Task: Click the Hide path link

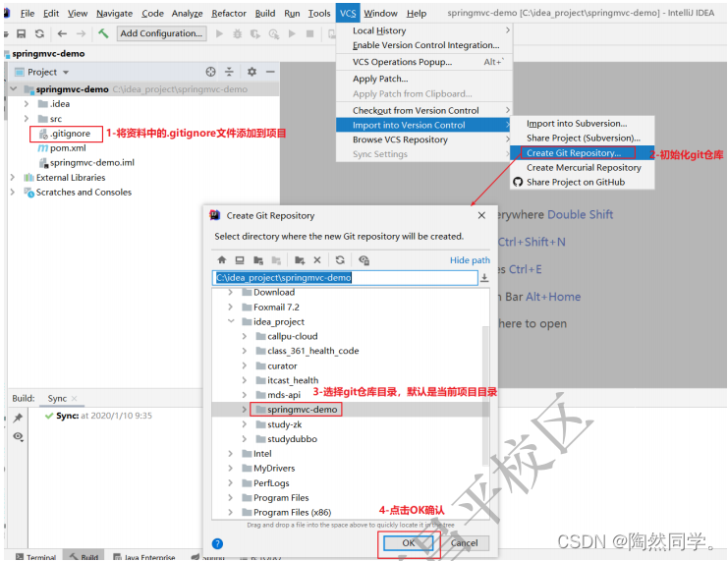Action: [x=470, y=260]
